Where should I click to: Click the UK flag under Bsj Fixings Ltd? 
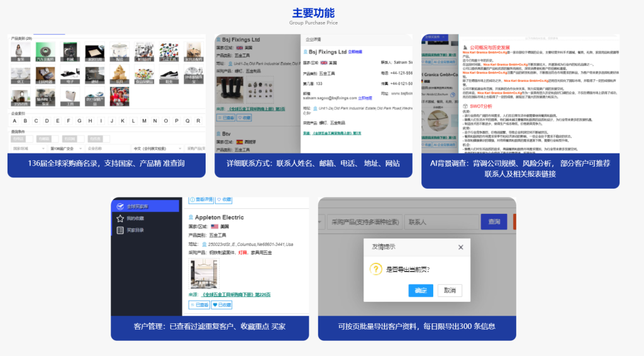(x=238, y=47)
